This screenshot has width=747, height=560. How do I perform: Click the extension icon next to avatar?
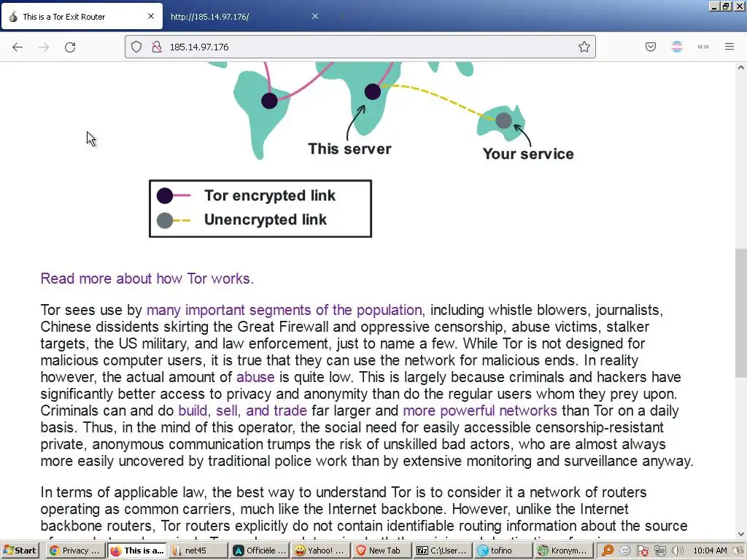click(703, 47)
